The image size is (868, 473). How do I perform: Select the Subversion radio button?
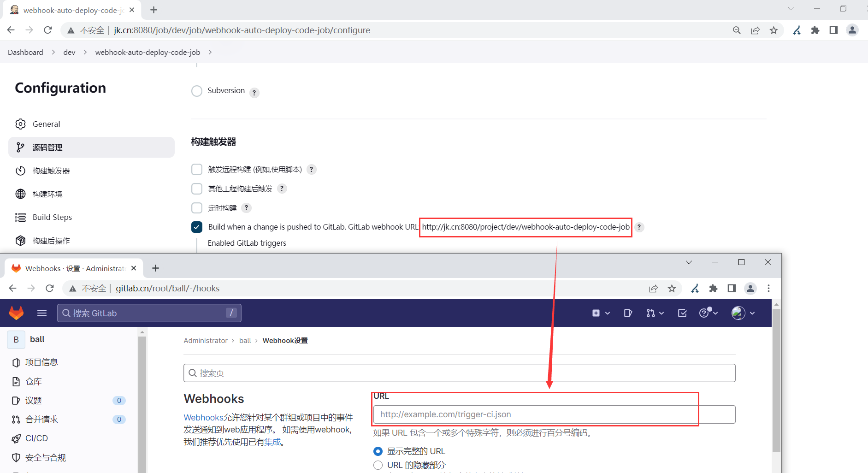click(197, 91)
